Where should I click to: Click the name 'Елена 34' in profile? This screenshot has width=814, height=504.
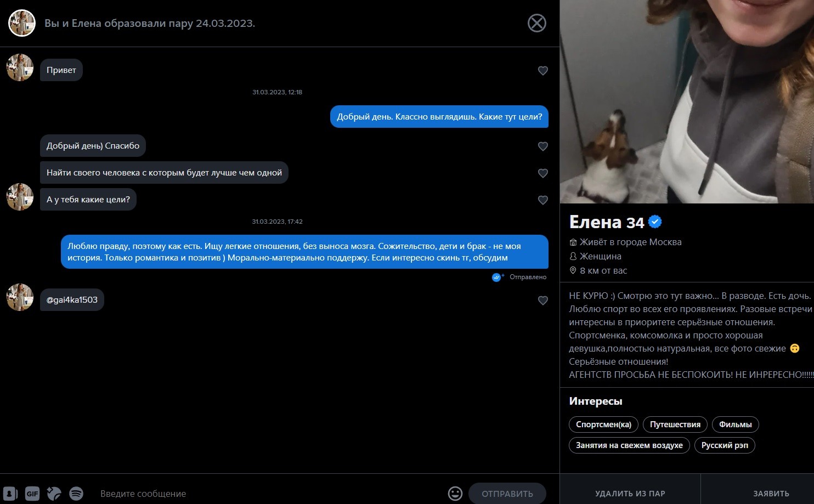pyautogui.click(x=607, y=222)
